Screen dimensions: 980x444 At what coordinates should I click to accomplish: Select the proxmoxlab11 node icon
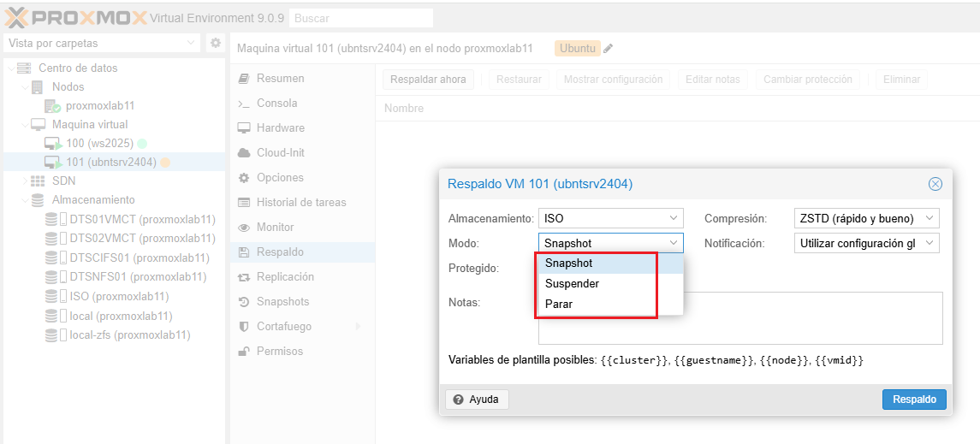pos(52,106)
